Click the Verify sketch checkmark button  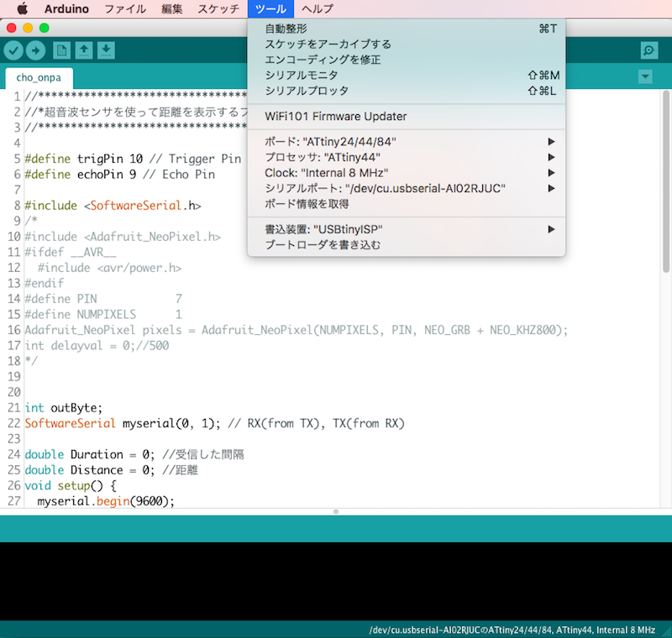pos(13,50)
